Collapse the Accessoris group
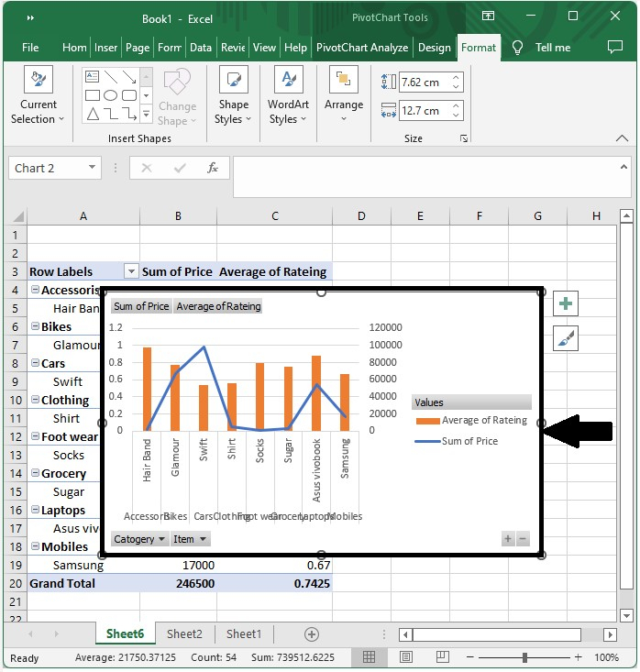This screenshot has height=672, width=640. click(36, 290)
